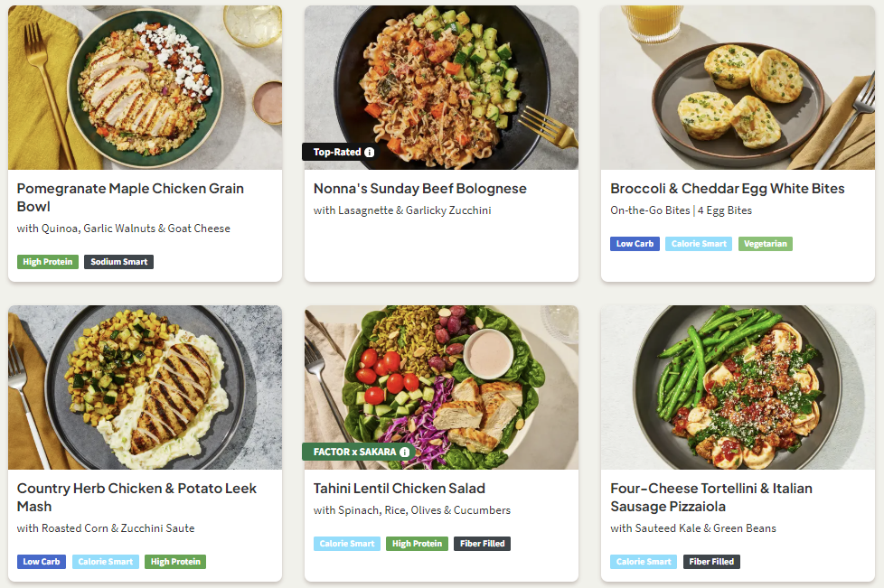View the Broccoli & Cheddar Egg White Bites photo
The image size is (884, 588).
[x=738, y=87]
